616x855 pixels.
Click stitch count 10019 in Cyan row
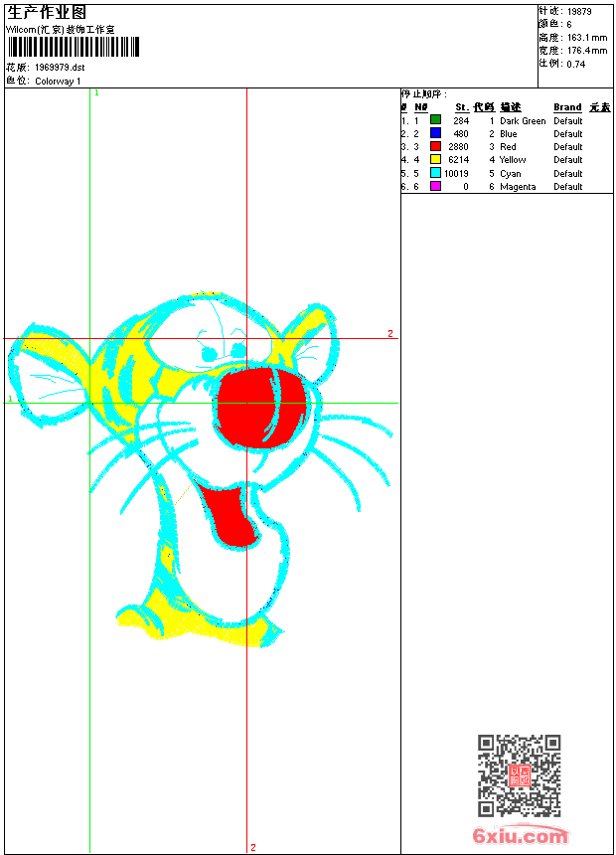pos(457,174)
